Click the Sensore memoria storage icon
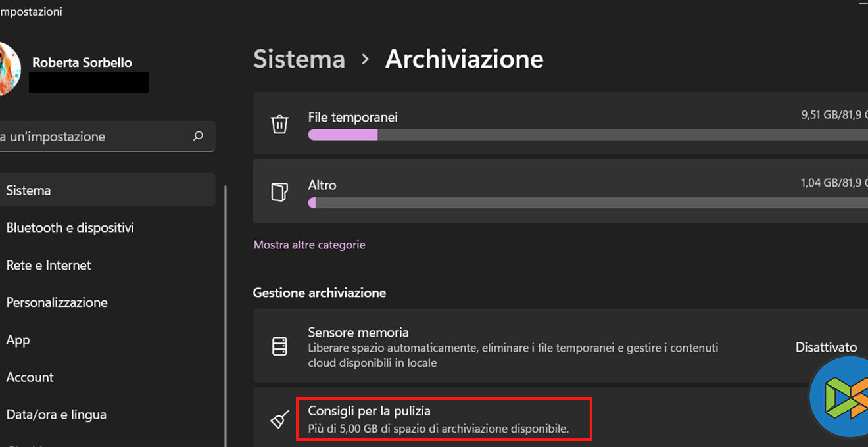The width and height of the screenshot is (868, 447). point(279,346)
